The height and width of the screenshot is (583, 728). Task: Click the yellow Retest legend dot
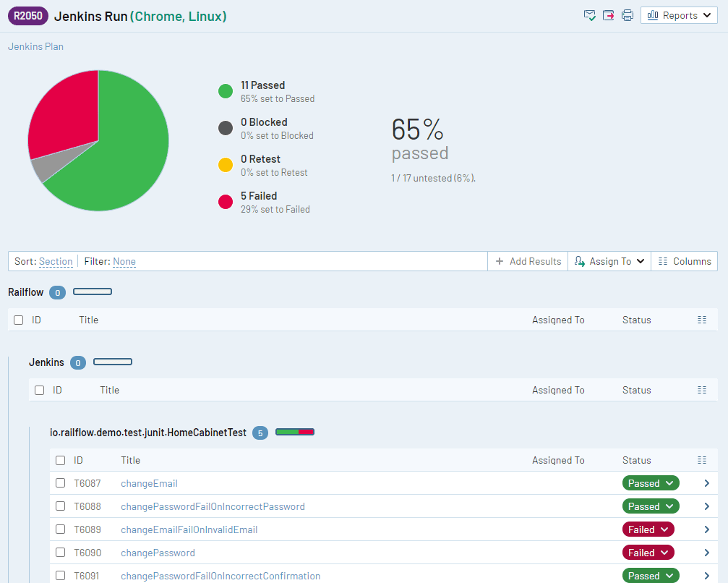coord(226,165)
